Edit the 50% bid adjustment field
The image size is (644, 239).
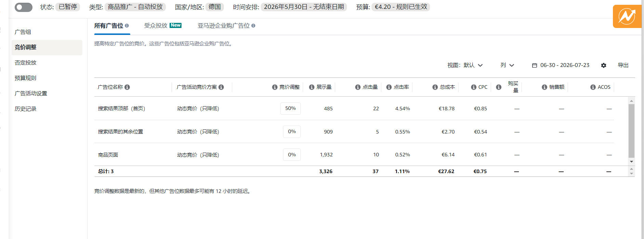(x=291, y=109)
